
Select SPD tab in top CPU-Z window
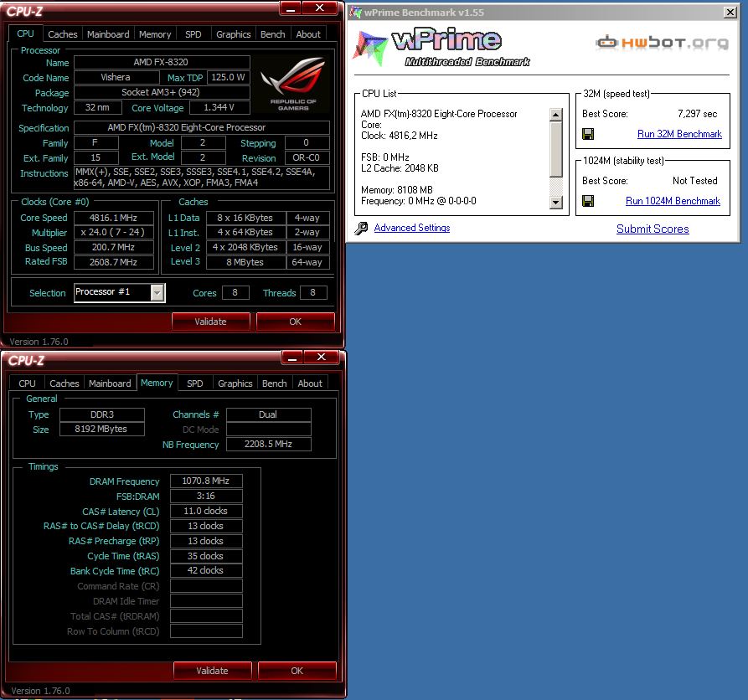(x=193, y=34)
